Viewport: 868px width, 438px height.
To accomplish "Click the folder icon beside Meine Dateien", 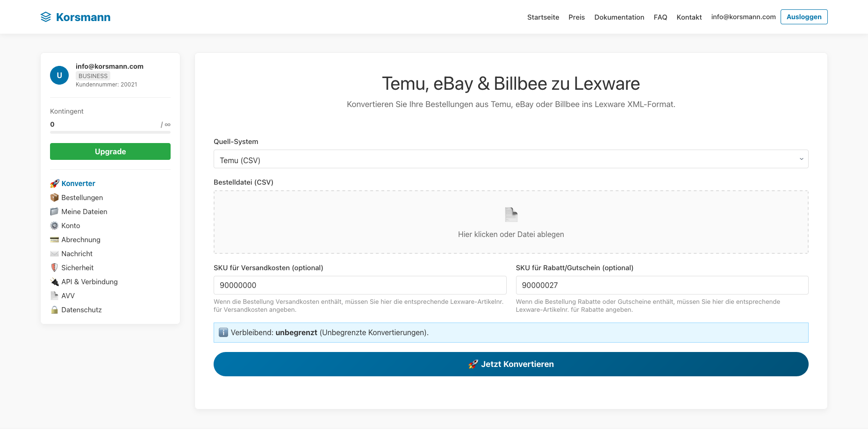I will tap(55, 211).
